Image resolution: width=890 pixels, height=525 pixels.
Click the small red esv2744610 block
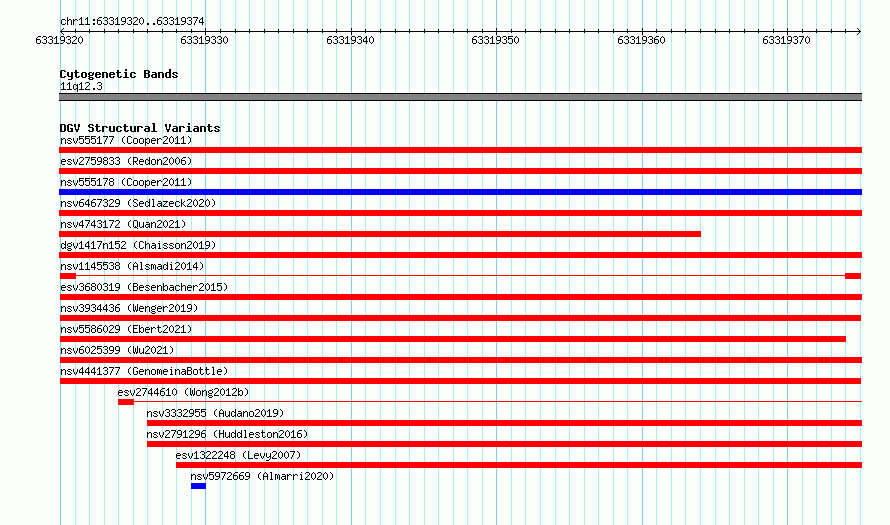(126, 402)
